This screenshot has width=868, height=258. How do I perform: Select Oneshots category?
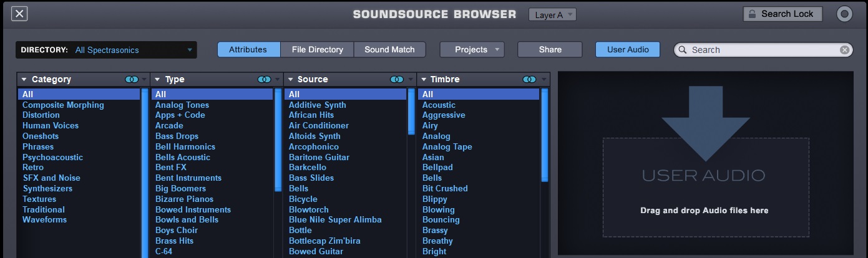pos(41,136)
